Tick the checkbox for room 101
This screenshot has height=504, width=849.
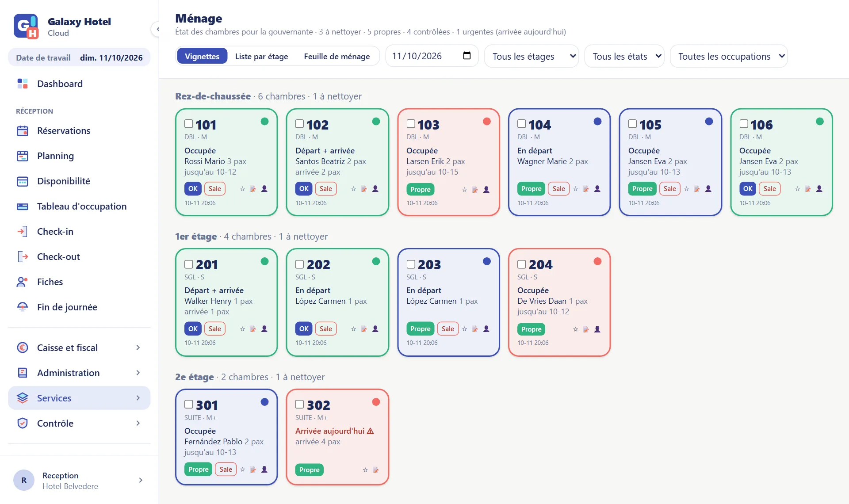[189, 124]
